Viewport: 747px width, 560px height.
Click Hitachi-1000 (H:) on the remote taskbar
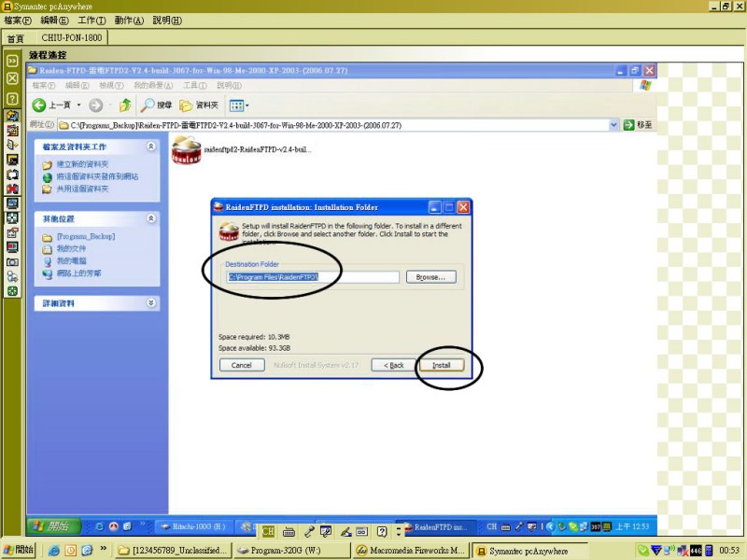click(193, 526)
